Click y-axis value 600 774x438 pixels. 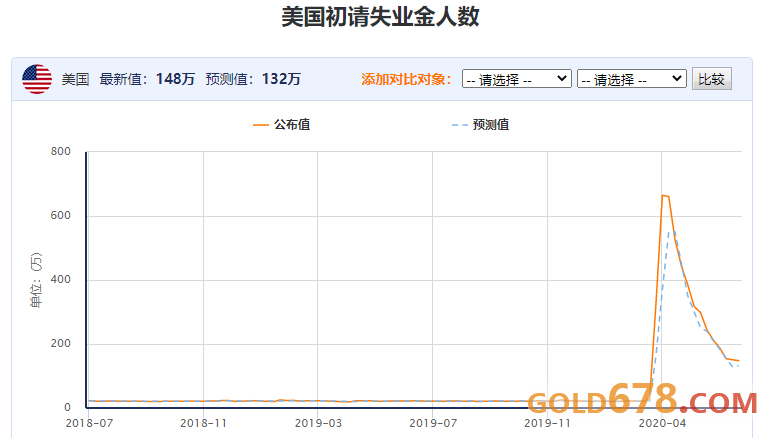61,216
